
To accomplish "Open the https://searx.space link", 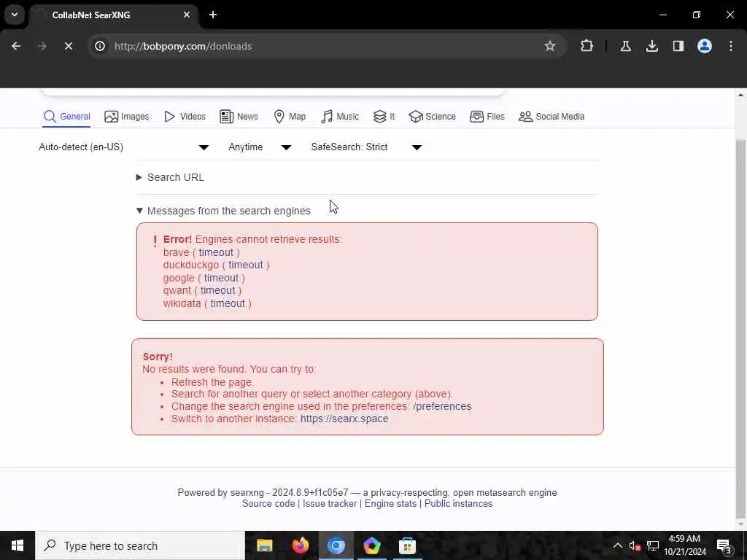I will (x=344, y=419).
